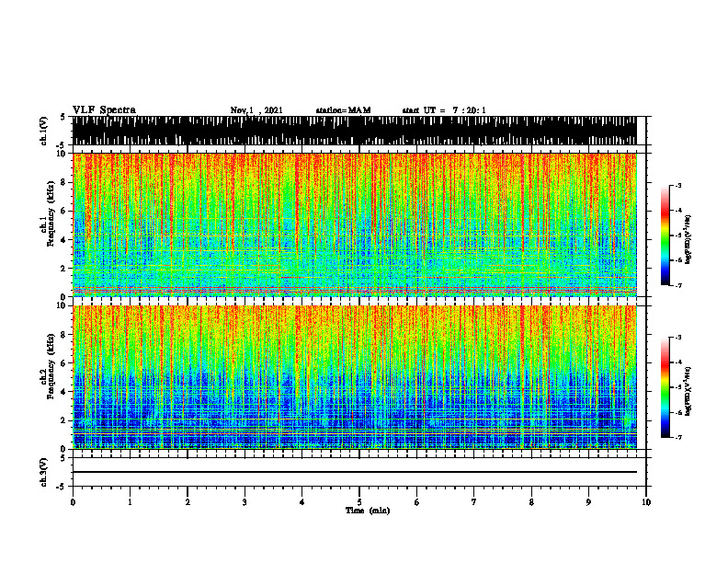Click the '10' kHz tick on ch.1 spectrogram
This screenshot has width=728, height=563.
(63, 154)
